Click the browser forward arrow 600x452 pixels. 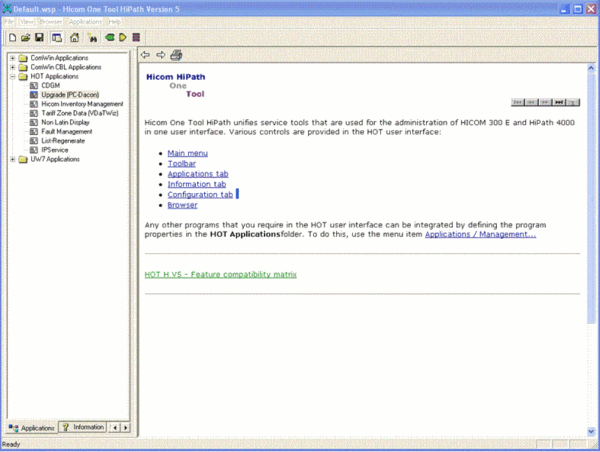coord(161,55)
